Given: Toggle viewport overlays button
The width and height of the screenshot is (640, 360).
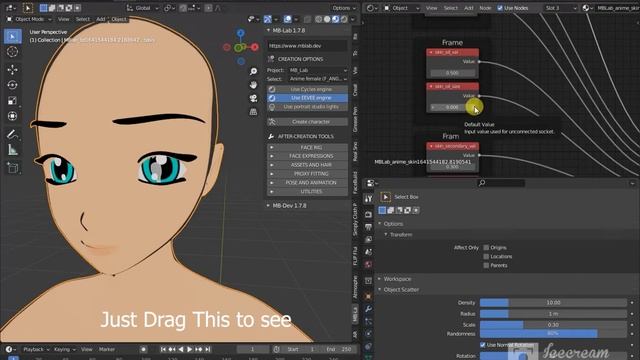Looking at the screenshot, I should [x=287, y=19].
